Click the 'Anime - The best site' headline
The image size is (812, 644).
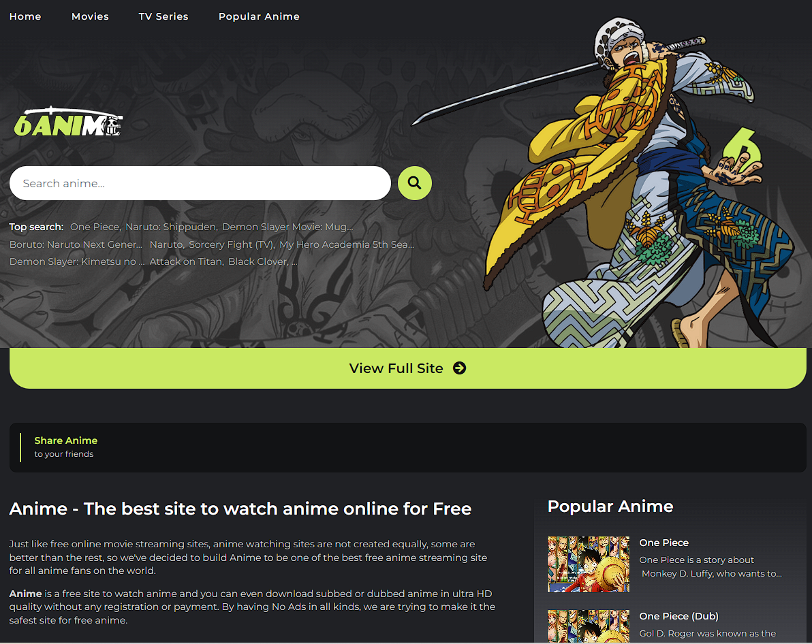[x=240, y=509]
